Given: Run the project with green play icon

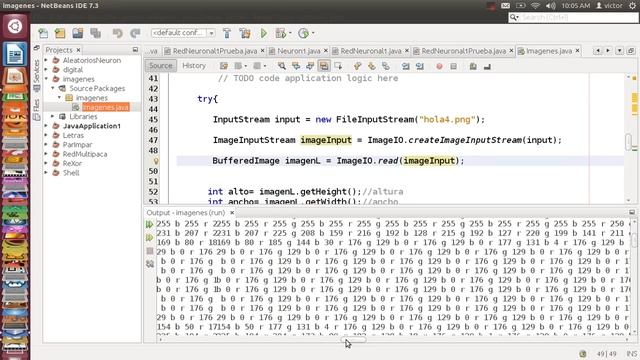Looking at the screenshot, I should coord(264,33).
